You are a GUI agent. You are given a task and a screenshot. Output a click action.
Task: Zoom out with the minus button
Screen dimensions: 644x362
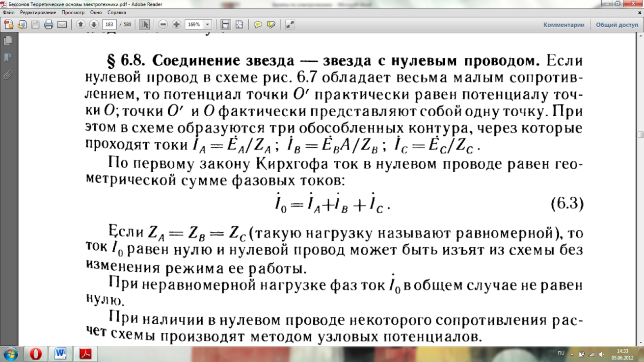[163, 25]
